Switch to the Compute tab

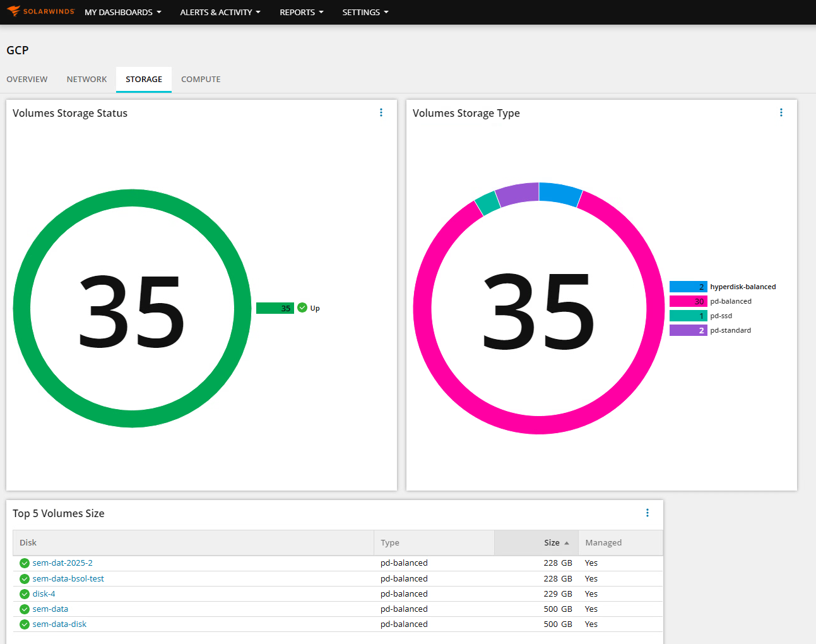coord(201,80)
